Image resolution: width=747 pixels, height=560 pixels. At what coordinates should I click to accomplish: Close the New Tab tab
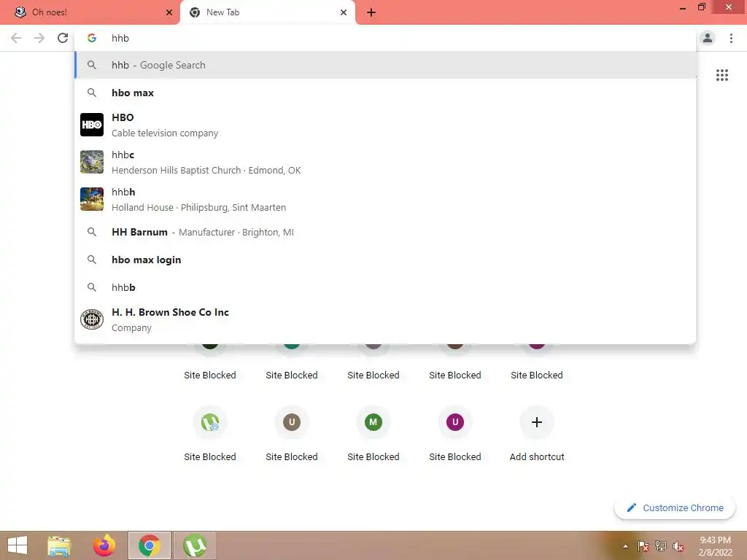(x=344, y=12)
